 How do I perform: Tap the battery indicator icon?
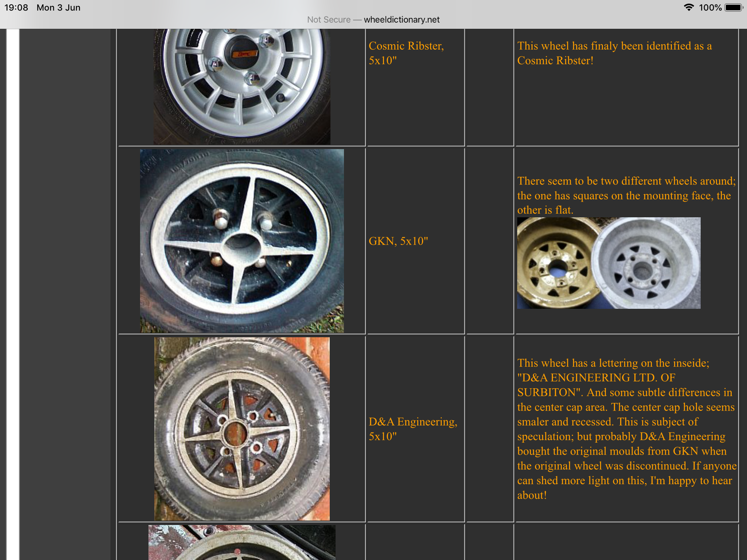pyautogui.click(x=734, y=8)
